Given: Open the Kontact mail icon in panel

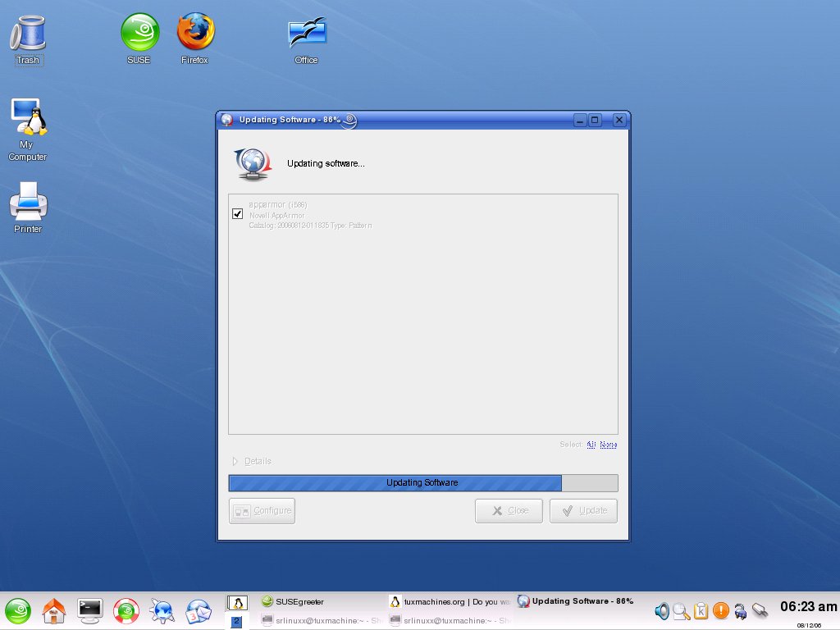Looking at the screenshot, I should (199, 611).
